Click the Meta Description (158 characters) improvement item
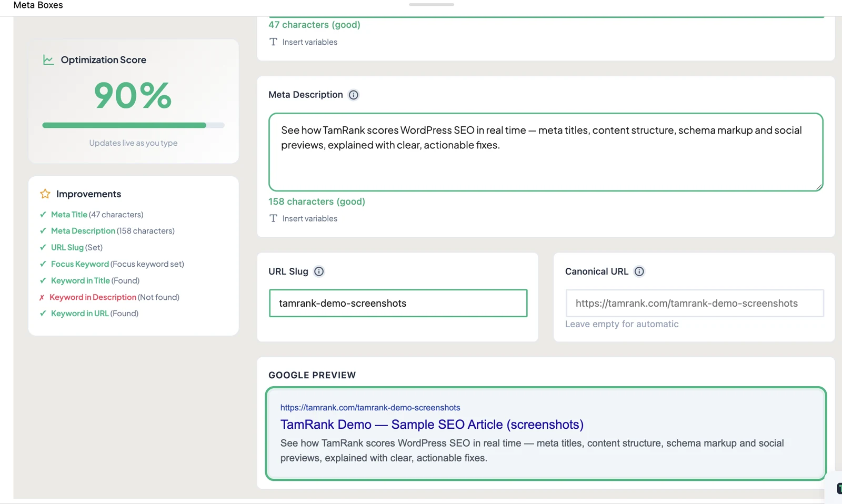 [x=107, y=230]
